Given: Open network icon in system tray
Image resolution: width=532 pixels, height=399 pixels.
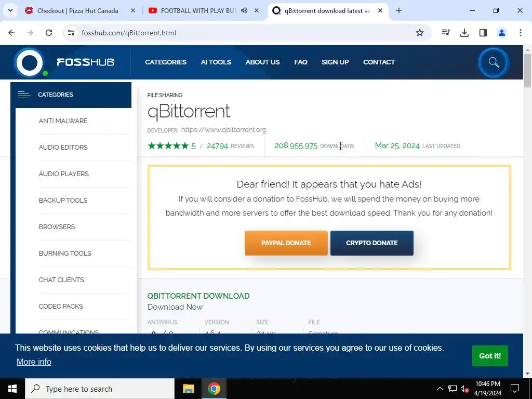Looking at the screenshot, I should (x=453, y=389).
